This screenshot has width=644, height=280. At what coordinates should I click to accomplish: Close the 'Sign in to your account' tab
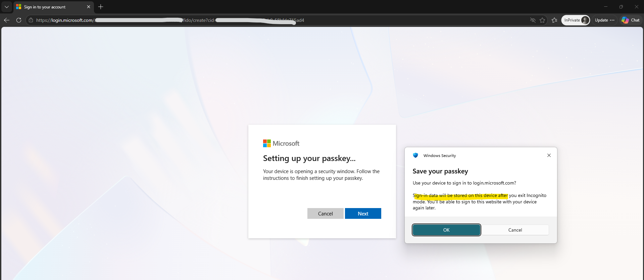[x=89, y=7]
